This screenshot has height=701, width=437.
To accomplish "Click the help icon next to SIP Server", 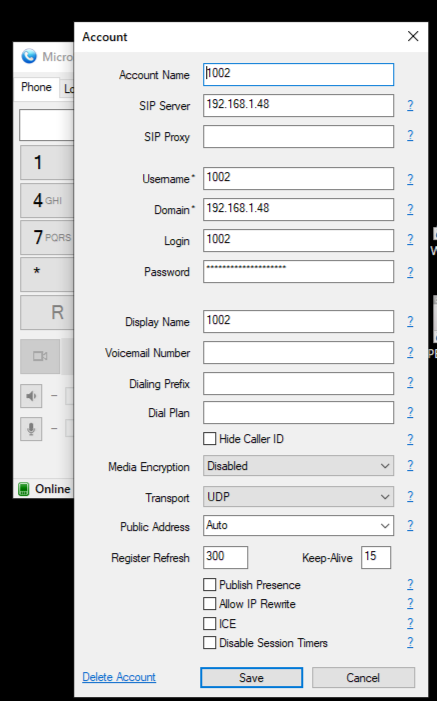I will pos(410,105).
